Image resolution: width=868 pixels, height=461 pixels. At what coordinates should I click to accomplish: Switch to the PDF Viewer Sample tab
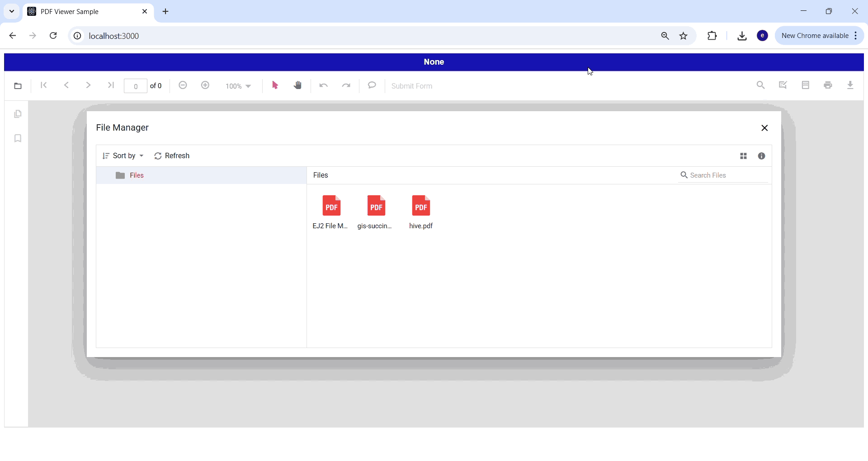pos(81,11)
